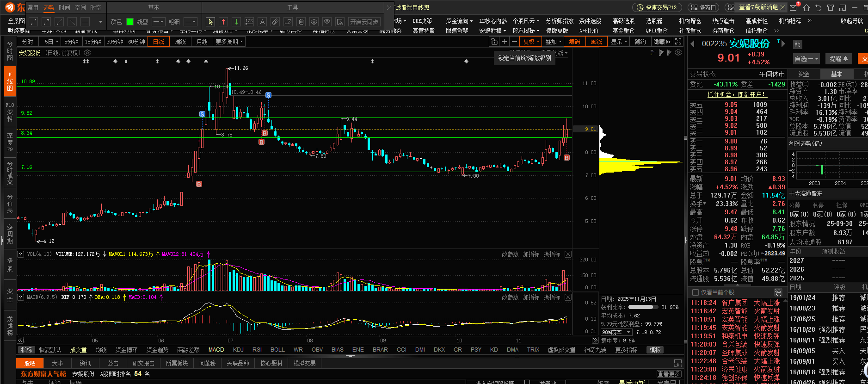Viewport: 868px width, 384px height.
Task: Go to previous stock with left arrow
Action: pyautogui.click(x=693, y=44)
